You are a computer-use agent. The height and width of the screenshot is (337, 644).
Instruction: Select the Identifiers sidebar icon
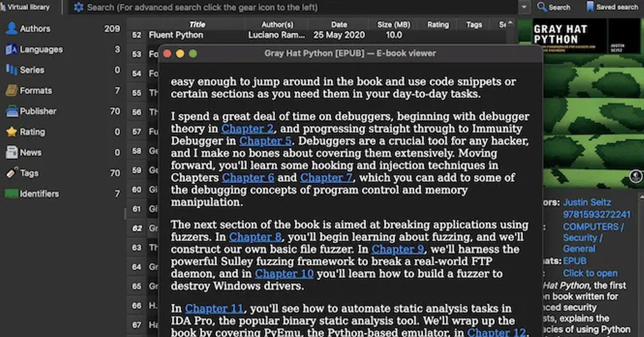[x=12, y=193]
